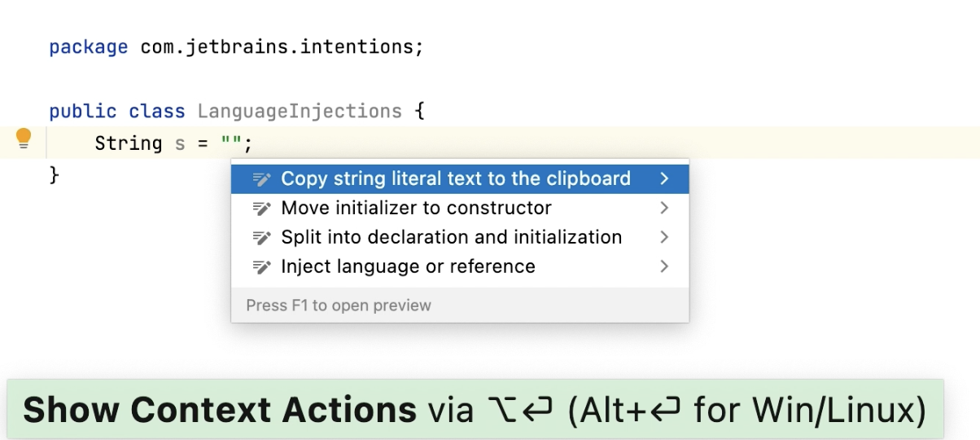Open submenu arrow for Split into declaration
This screenshot has height=440, width=980.
(x=664, y=237)
